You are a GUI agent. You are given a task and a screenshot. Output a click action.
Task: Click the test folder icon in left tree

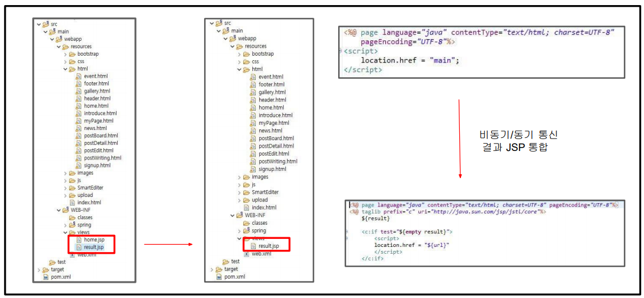(52, 262)
